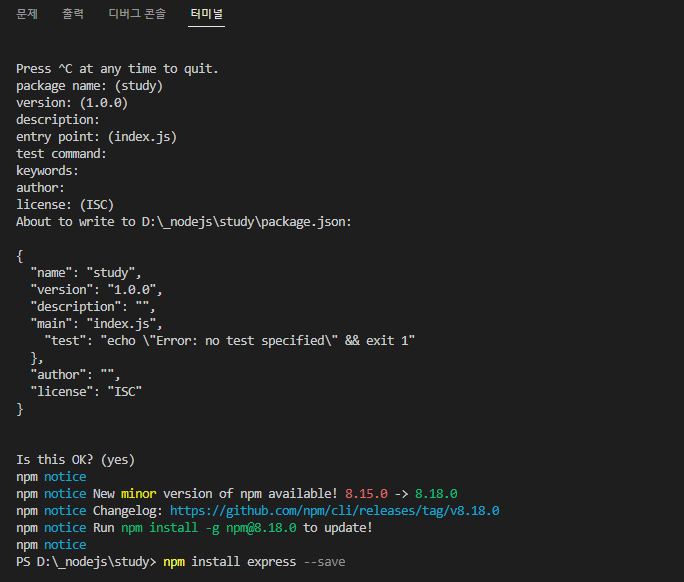The height and width of the screenshot is (582, 684).
Task: Click the '"license": "ISC"' JSON line
Action: click(x=86, y=392)
